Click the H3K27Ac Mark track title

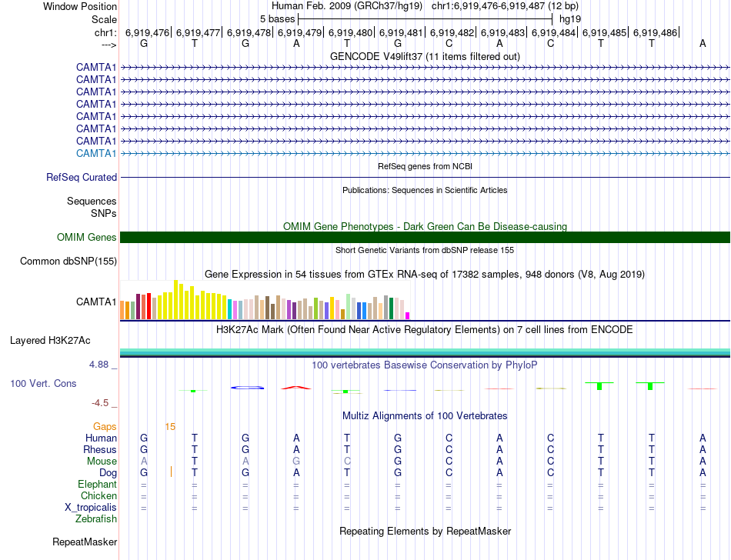click(x=425, y=330)
